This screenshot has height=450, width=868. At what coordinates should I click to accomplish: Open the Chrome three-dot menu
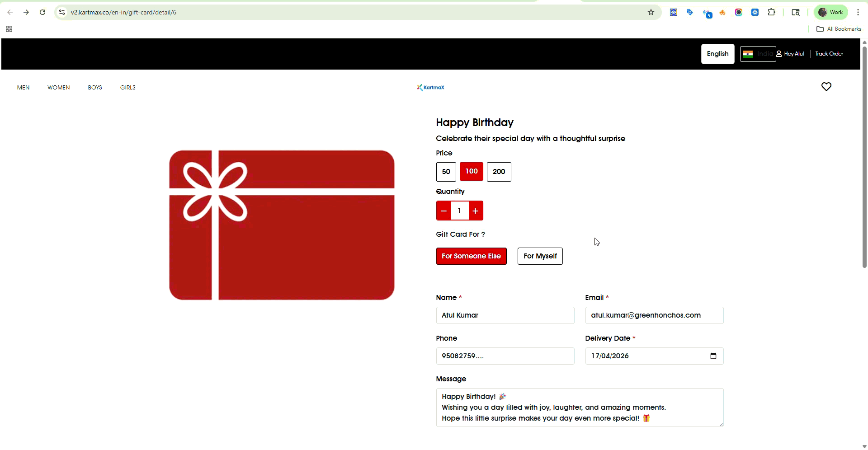(858, 12)
